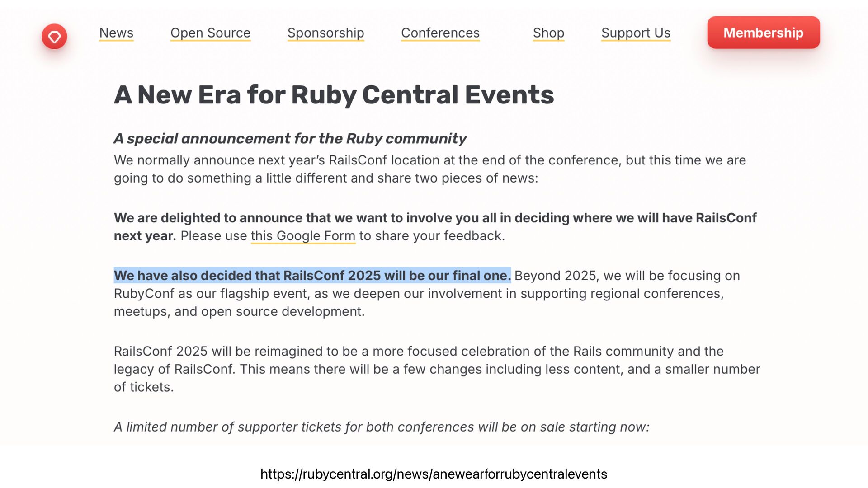The image size is (868, 488).
Task: Open the Conferences nav item
Action: pos(440,33)
